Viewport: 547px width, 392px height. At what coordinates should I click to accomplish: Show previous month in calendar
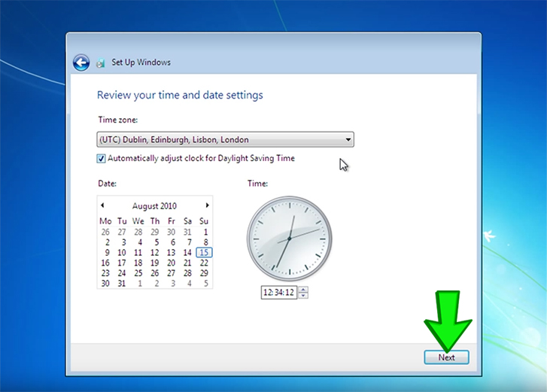tap(102, 205)
